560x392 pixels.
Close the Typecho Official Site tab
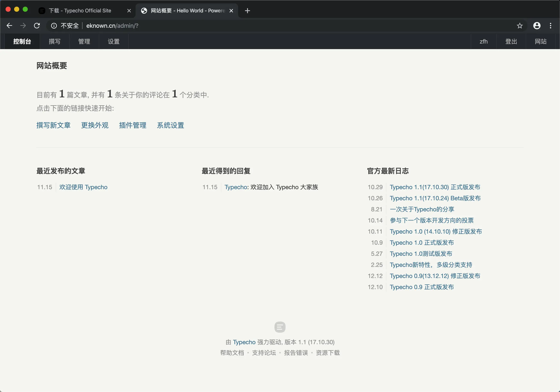[x=129, y=11]
